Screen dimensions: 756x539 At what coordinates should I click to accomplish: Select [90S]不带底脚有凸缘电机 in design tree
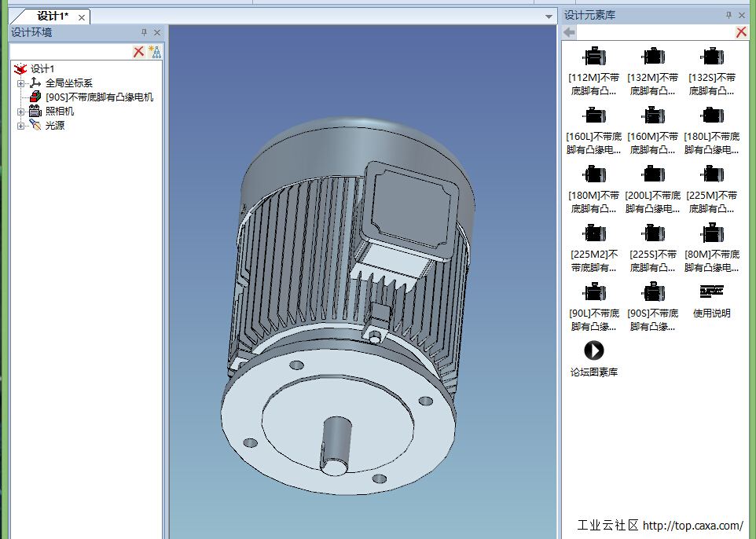pyautogui.click(x=99, y=97)
